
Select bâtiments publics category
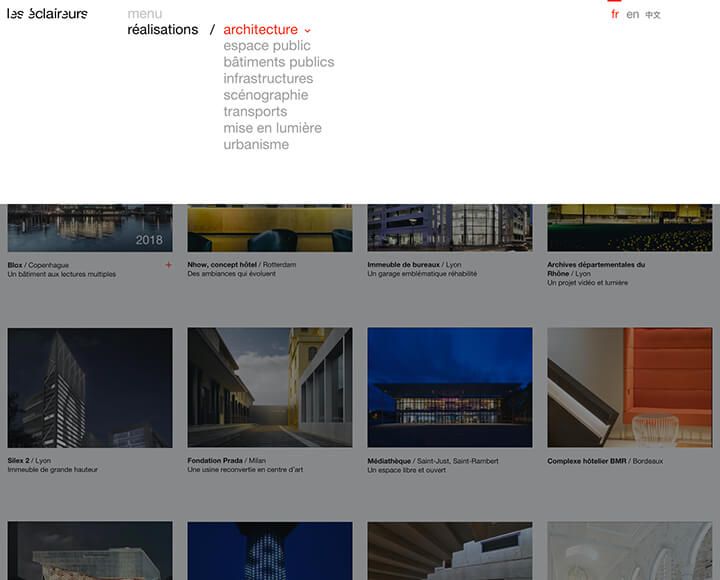coord(279,62)
